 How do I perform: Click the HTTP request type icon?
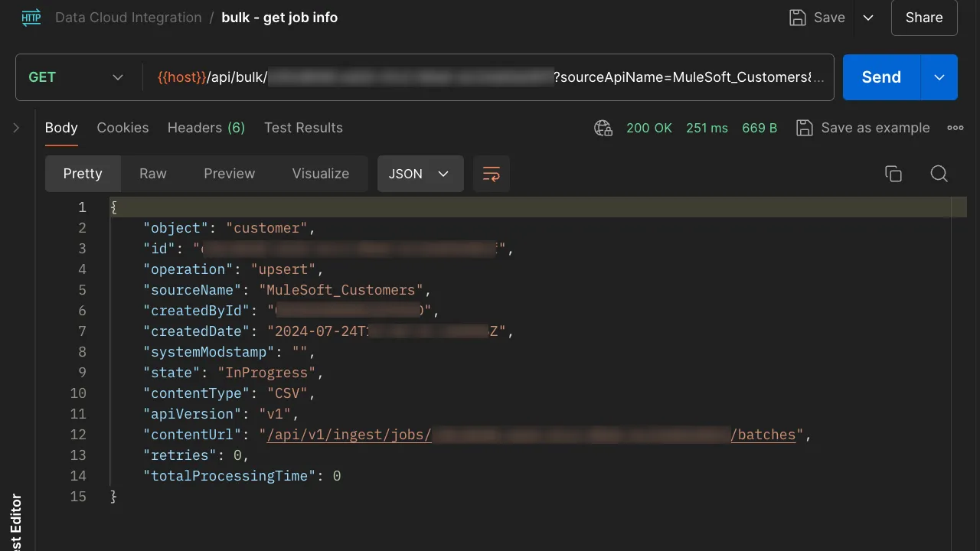coord(31,18)
